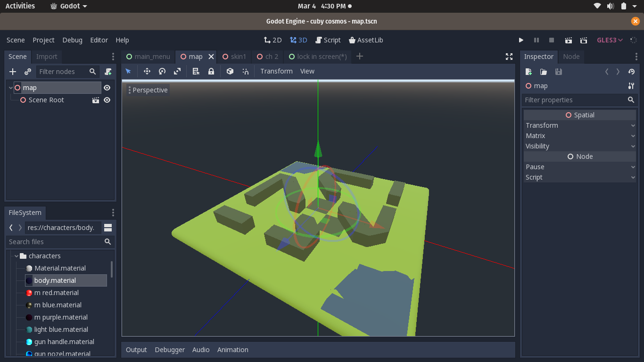Viewport: 644px width, 362px height.
Task: Click the lock selected object icon
Action: [x=211, y=71]
